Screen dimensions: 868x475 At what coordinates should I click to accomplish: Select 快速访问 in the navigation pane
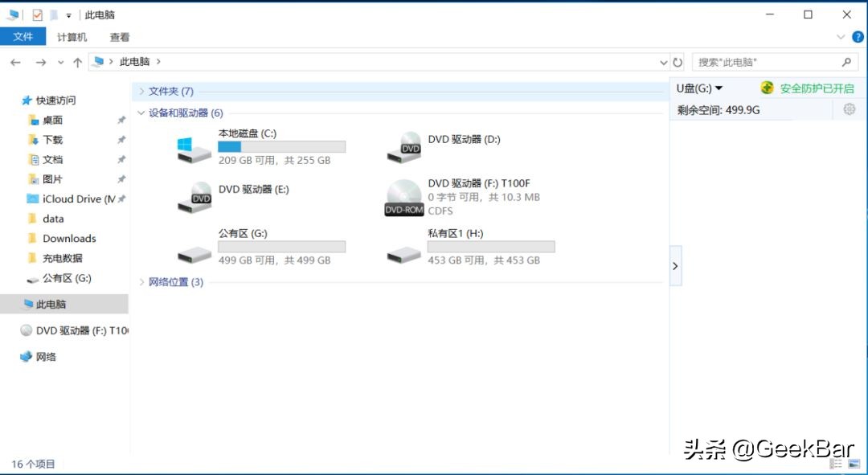[55, 100]
